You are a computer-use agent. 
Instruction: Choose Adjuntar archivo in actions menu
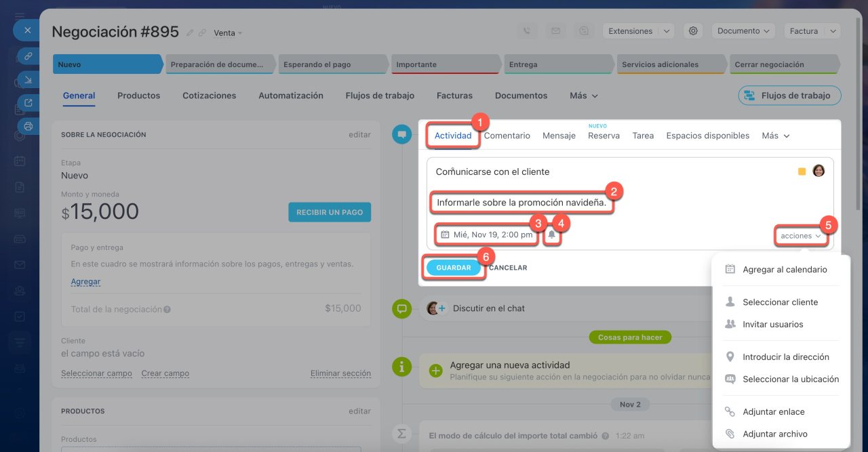point(774,434)
